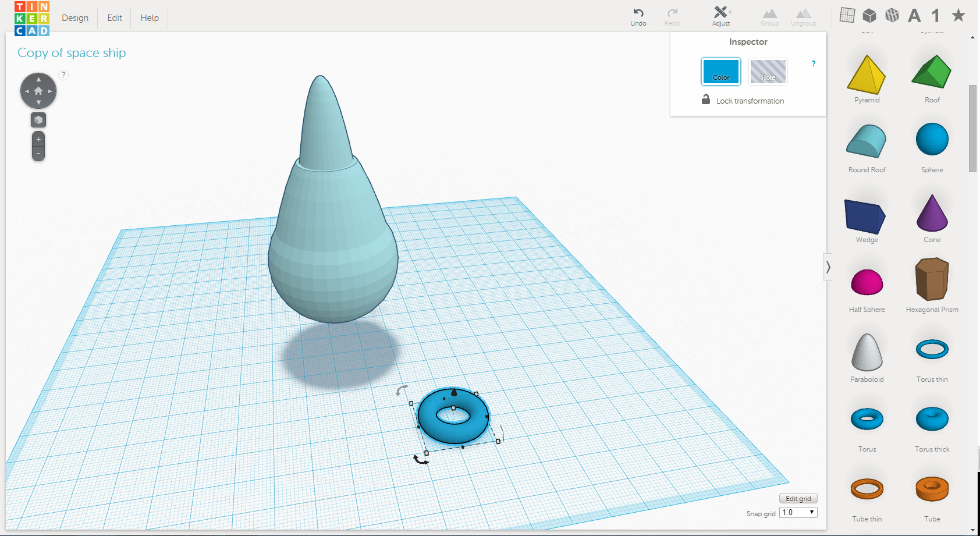The image size is (980, 536).
Task: Zoom in with the plus button
Action: [38, 140]
